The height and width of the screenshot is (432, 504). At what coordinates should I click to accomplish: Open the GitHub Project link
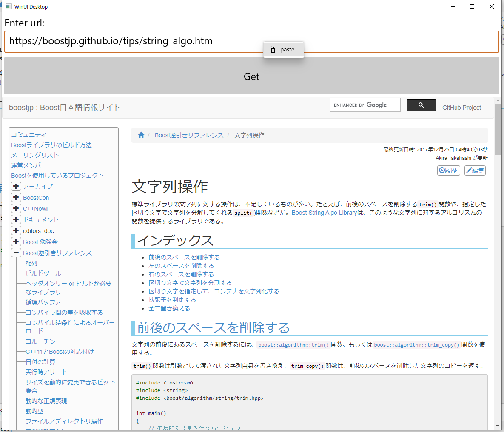pos(461,108)
